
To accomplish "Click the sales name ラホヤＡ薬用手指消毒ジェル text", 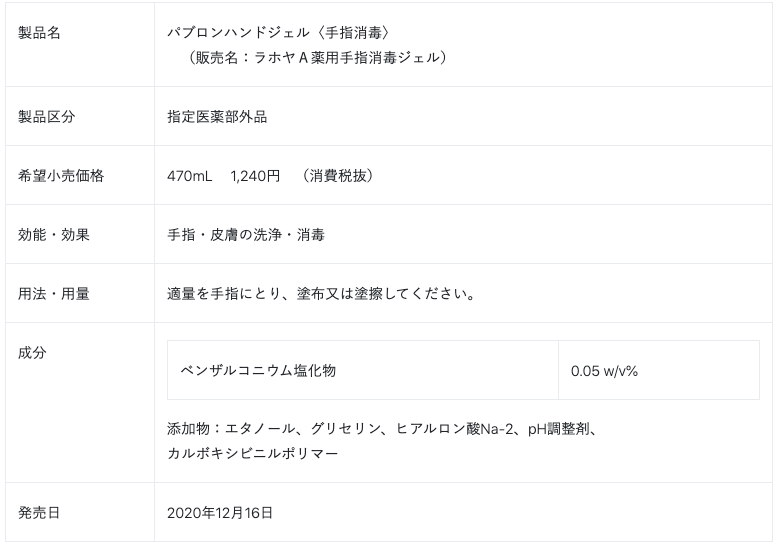I will [316, 57].
